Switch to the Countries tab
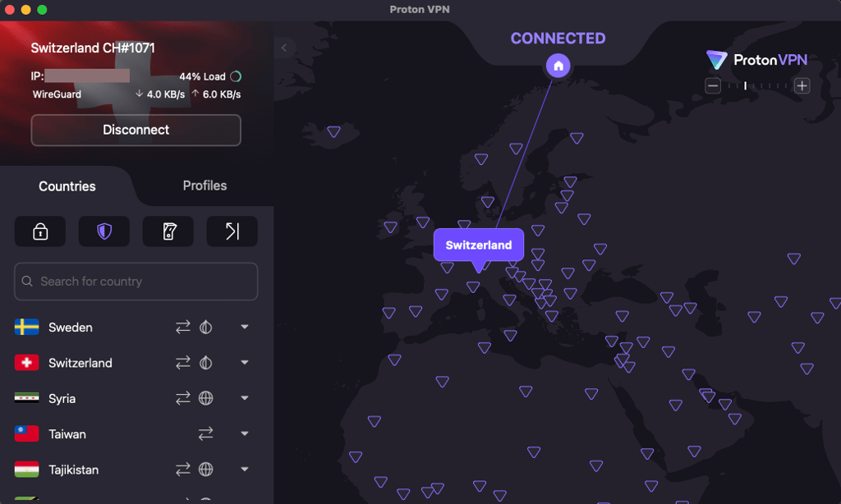This screenshot has height=504, width=841. pyautogui.click(x=67, y=186)
